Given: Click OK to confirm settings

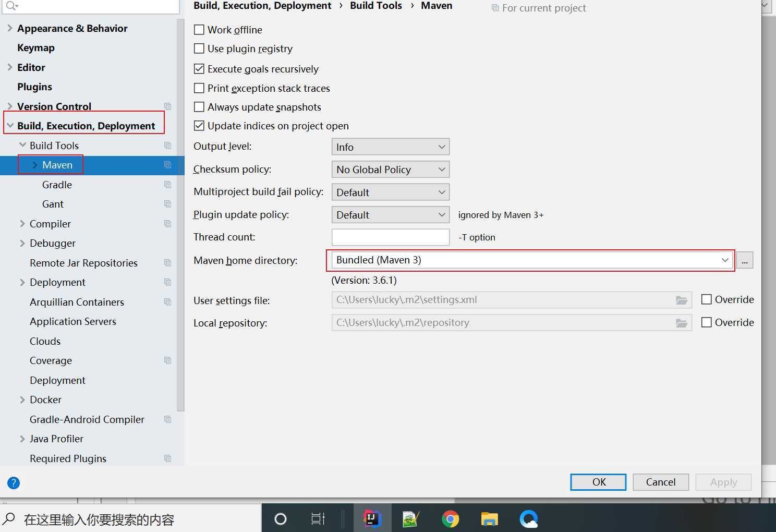Looking at the screenshot, I should coord(598,482).
